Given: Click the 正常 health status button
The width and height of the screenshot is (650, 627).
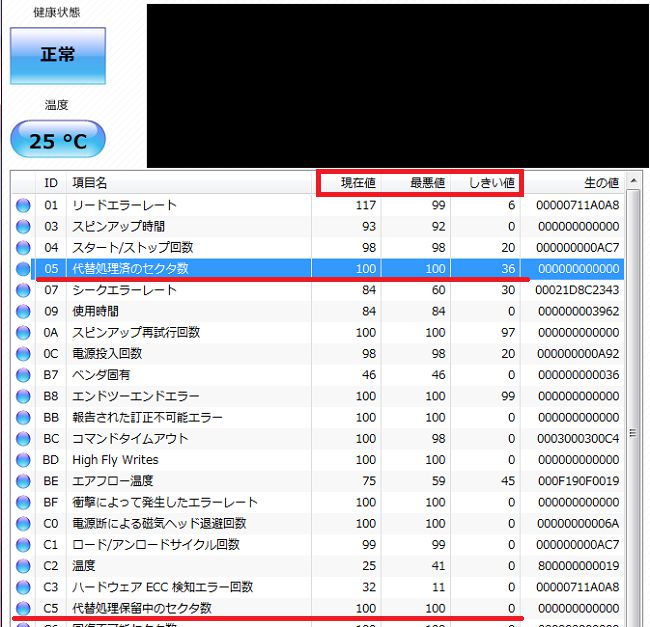Looking at the screenshot, I should 58,56.
